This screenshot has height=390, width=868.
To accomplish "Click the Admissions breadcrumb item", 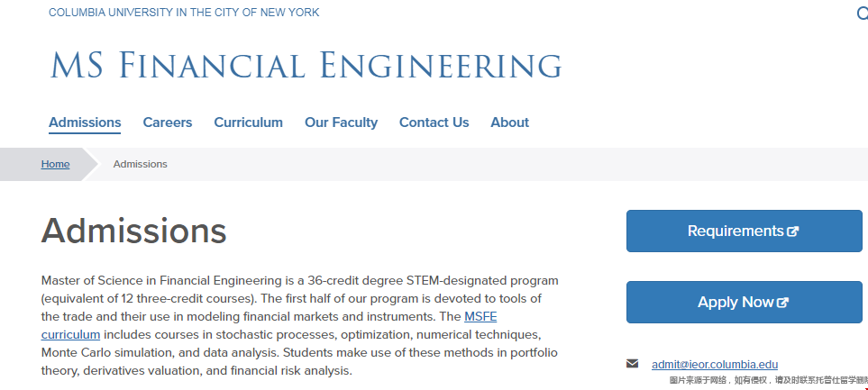I will pos(140,164).
